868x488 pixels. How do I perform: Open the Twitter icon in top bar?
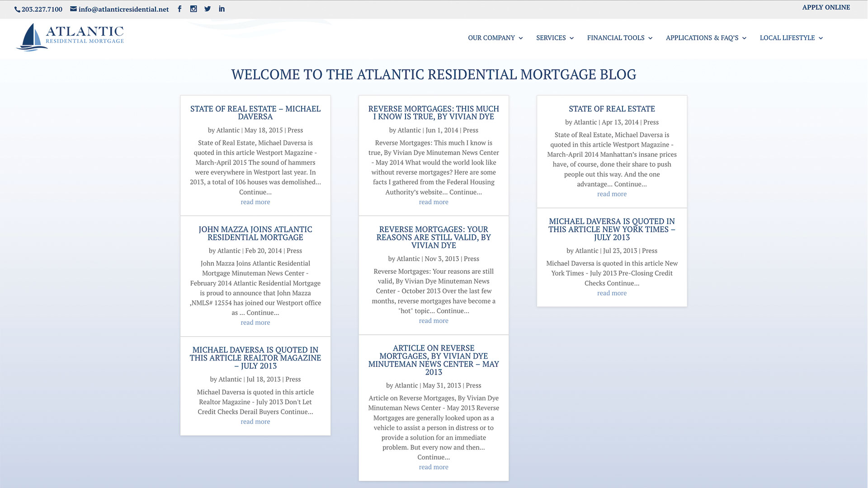(208, 9)
